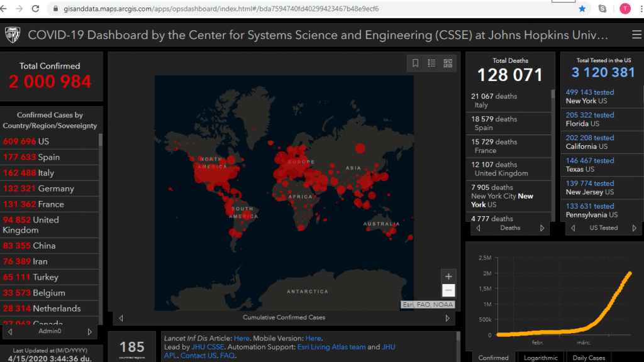Viewport: 644px width, 362px height.
Task: Select China row with 83 355 cases
Action: [x=49, y=246]
